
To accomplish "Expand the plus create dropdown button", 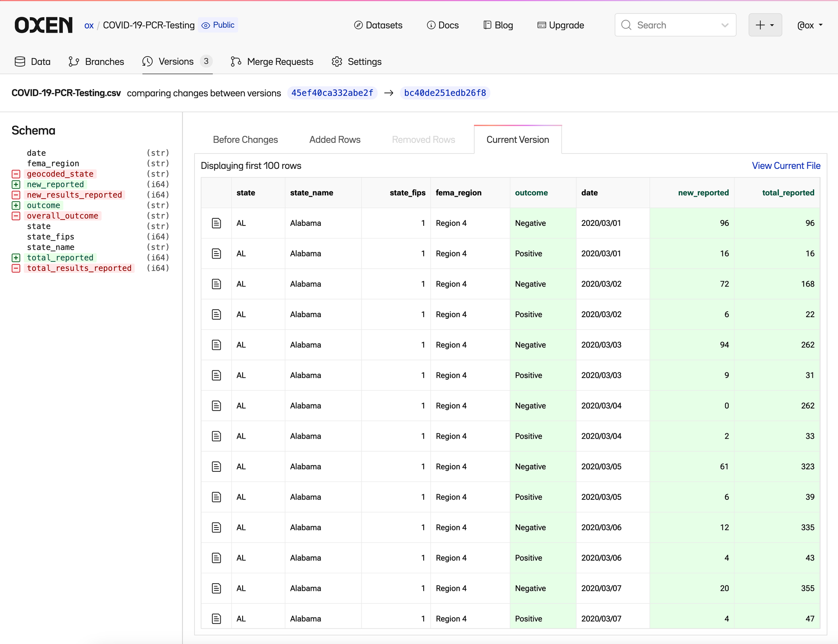I will point(765,25).
